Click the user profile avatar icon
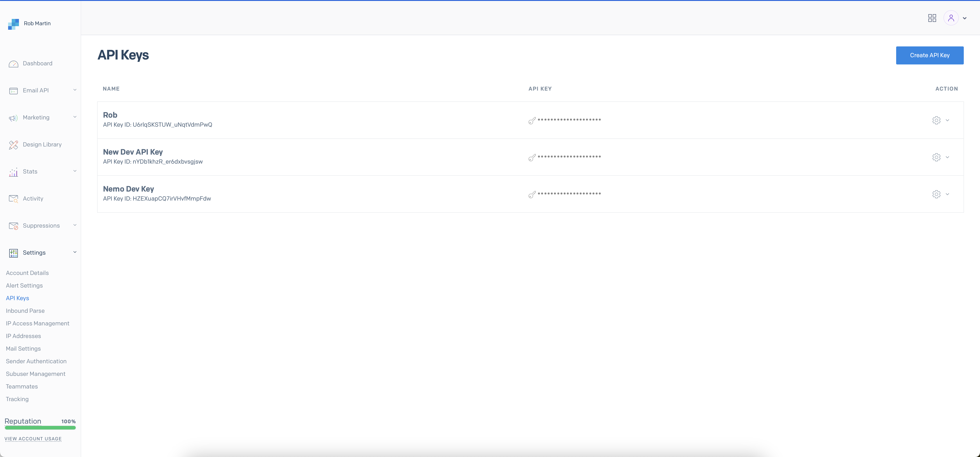Image resolution: width=980 pixels, height=457 pixels. coord(951,18)
